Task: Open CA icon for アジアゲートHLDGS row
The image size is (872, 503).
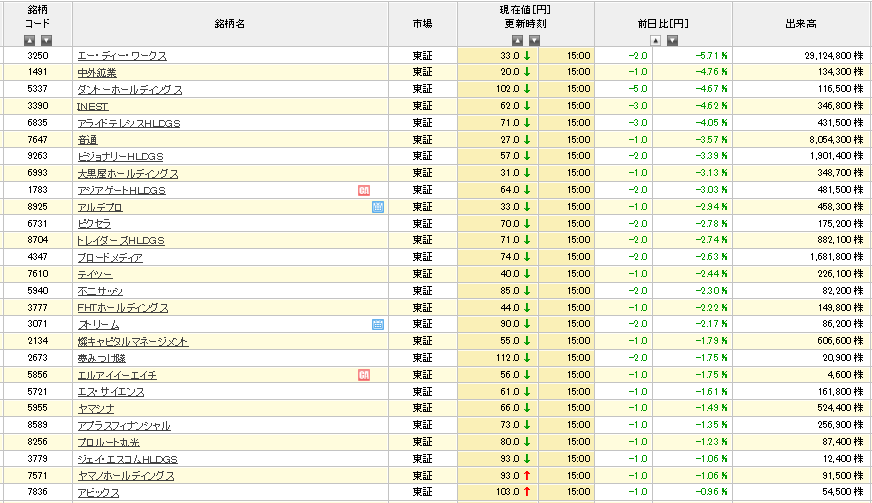Action: (x=364, y=190)
